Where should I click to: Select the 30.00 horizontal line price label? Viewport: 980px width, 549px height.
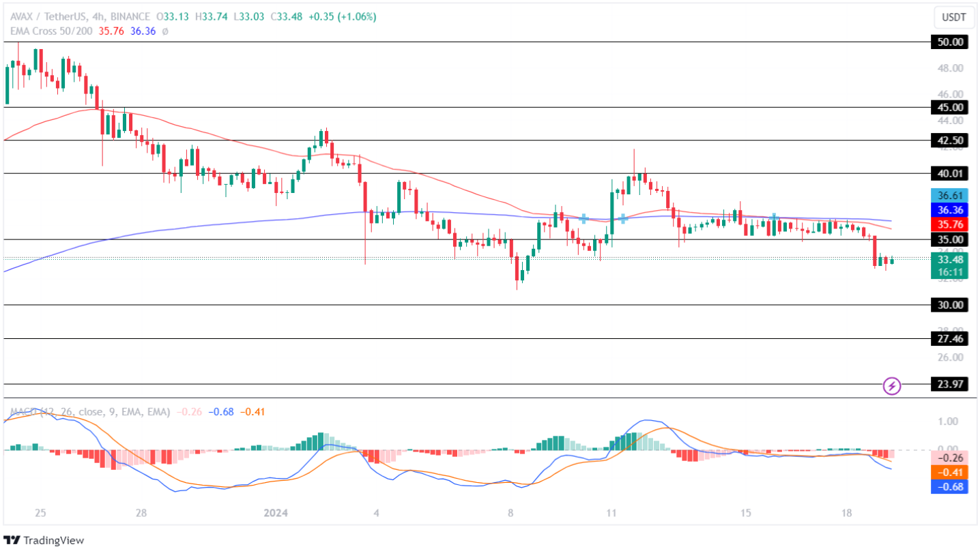[950, 305]
